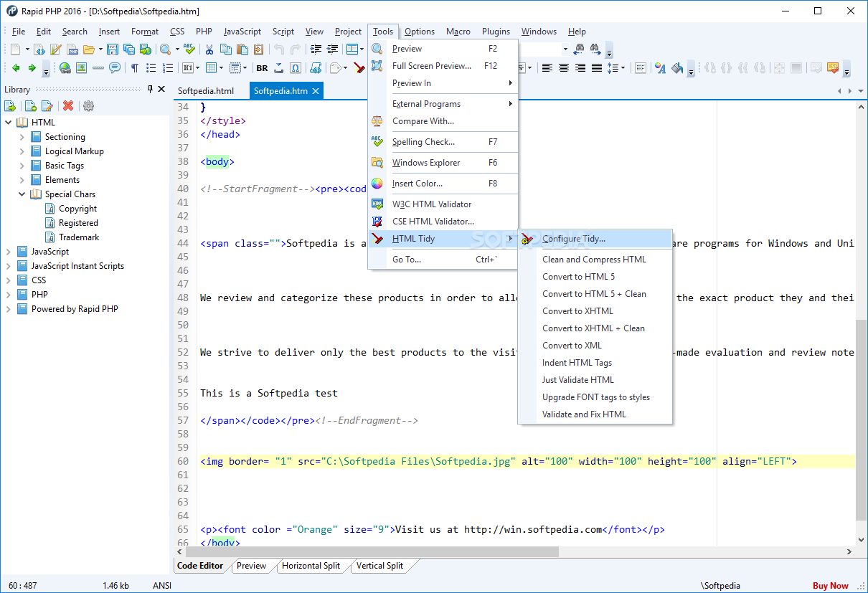Select Spelling Check... in Tools menu
Viewport: 868px width, 593px height.
click(443, 142)
